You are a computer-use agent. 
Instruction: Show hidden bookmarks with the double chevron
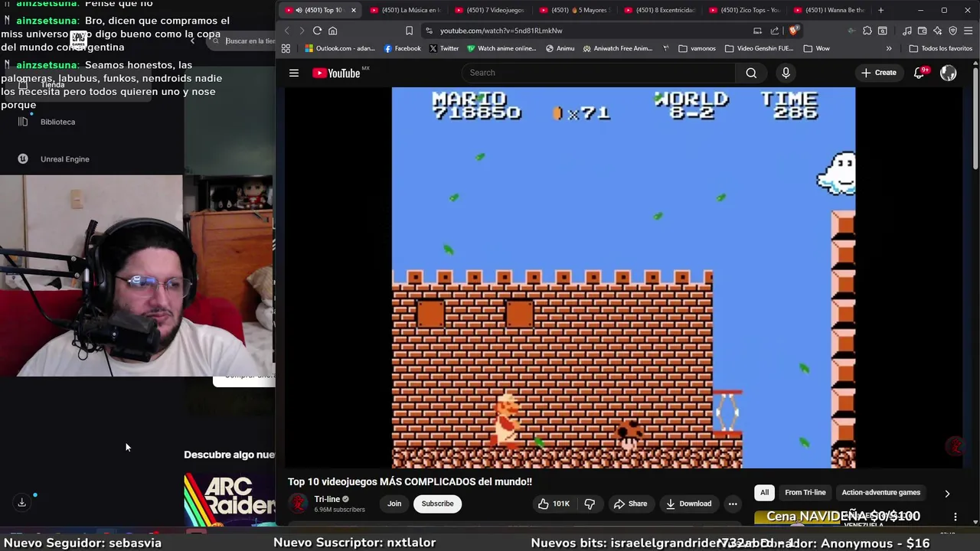(x=889, y=48)
